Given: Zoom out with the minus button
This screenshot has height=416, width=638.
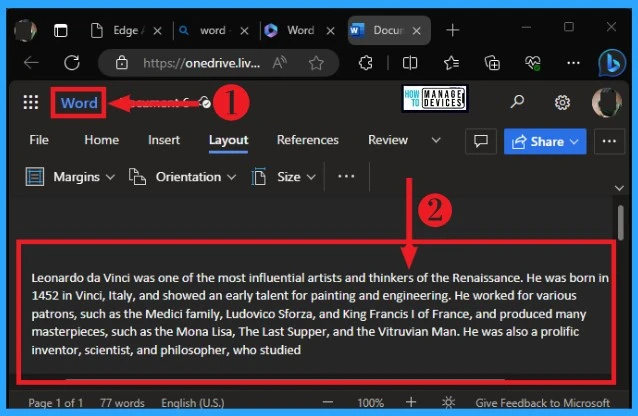Looking at the screenshot, I should [x=328, y=403].
